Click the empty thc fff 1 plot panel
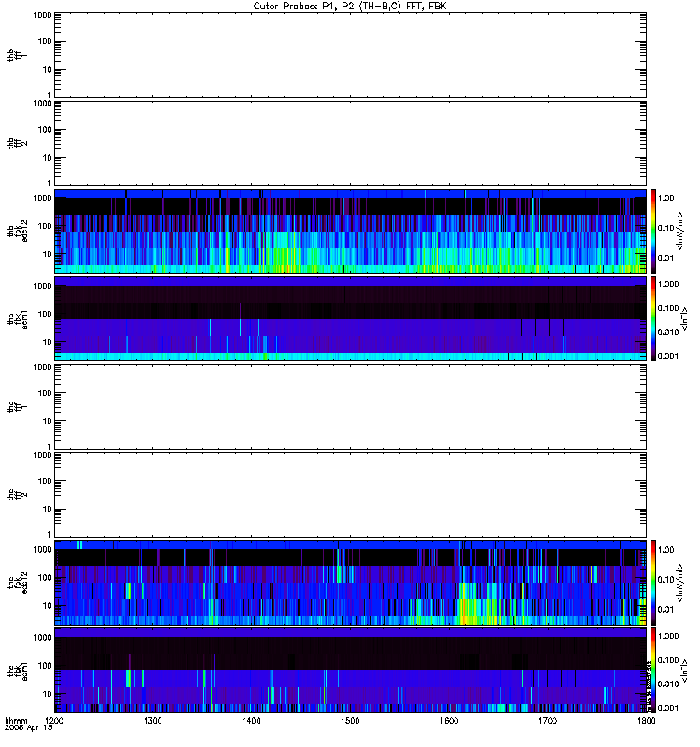 [350, 407]
